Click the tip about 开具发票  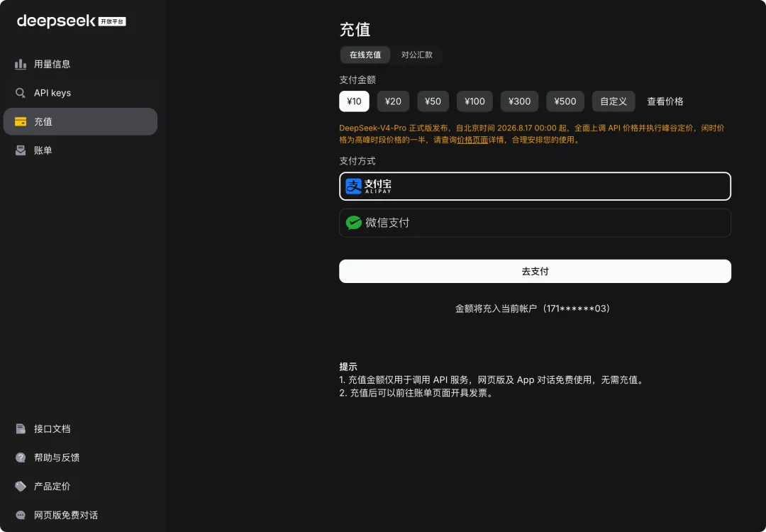417,393
